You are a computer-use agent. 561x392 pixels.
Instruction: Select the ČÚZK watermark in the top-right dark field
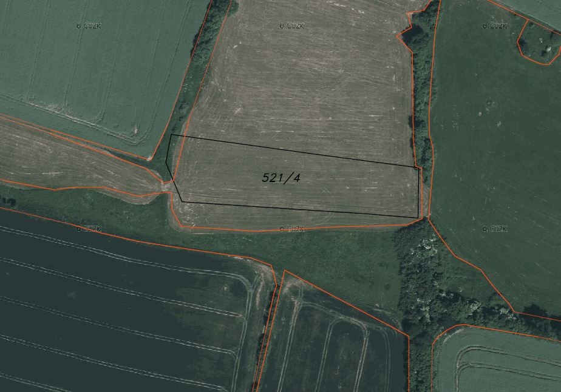click(494, 26)
